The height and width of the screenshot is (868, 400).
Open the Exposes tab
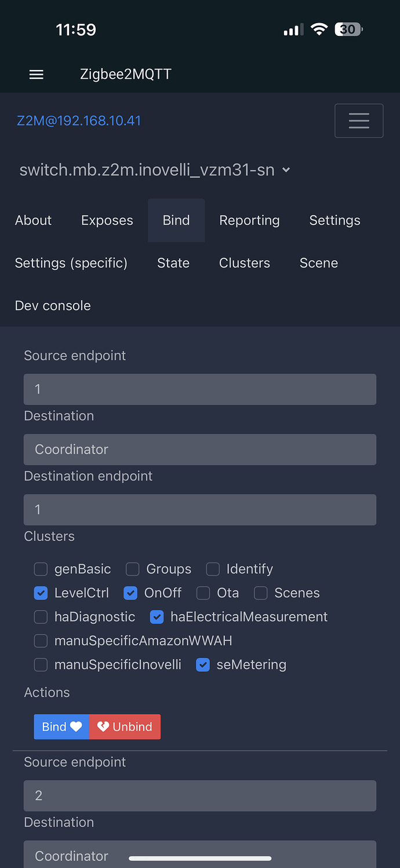[x=107, y=221]
